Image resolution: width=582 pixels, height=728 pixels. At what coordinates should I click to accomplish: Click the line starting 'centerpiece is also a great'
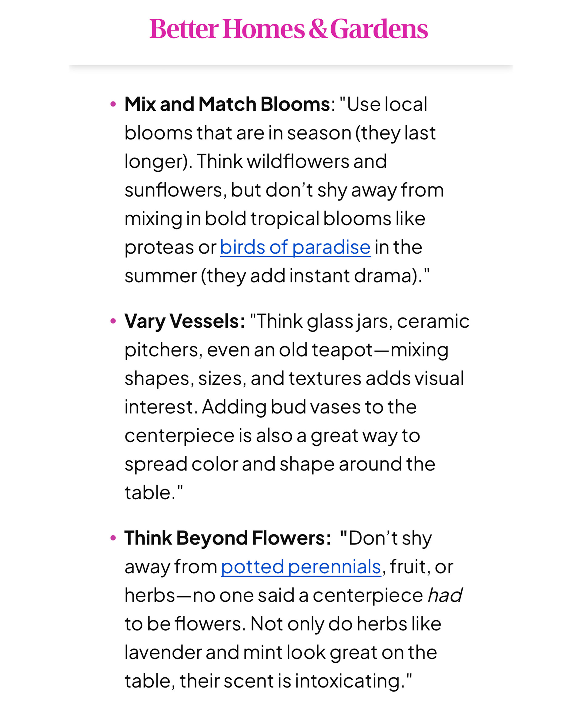[272, 436]
